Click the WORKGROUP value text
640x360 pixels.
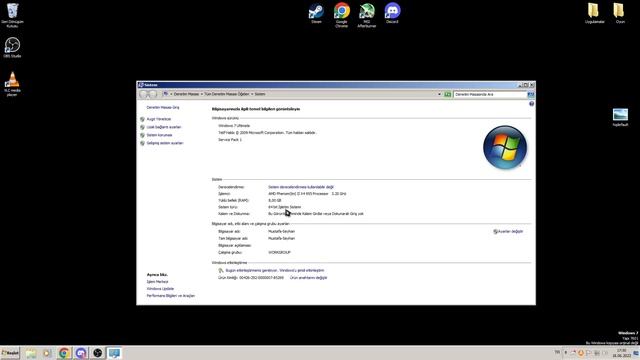pos(279,252)
